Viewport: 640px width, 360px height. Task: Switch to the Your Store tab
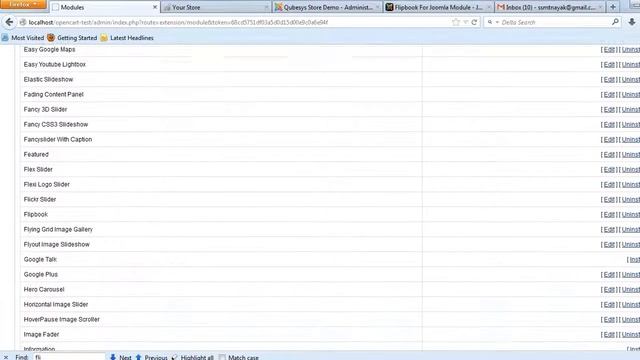[x=216, y=7]
